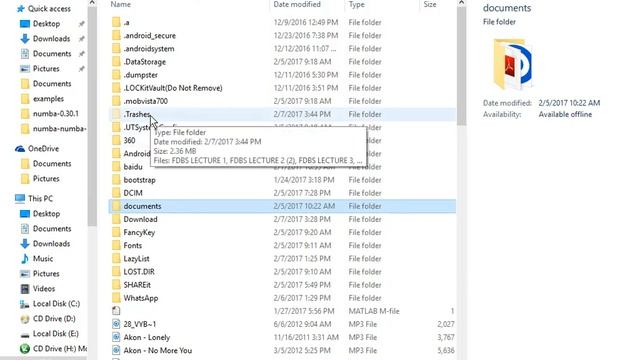The width and height of the screenshot is (640, 360).
Task: Select the .dumpster folder
Action: (x=141, y=75)
